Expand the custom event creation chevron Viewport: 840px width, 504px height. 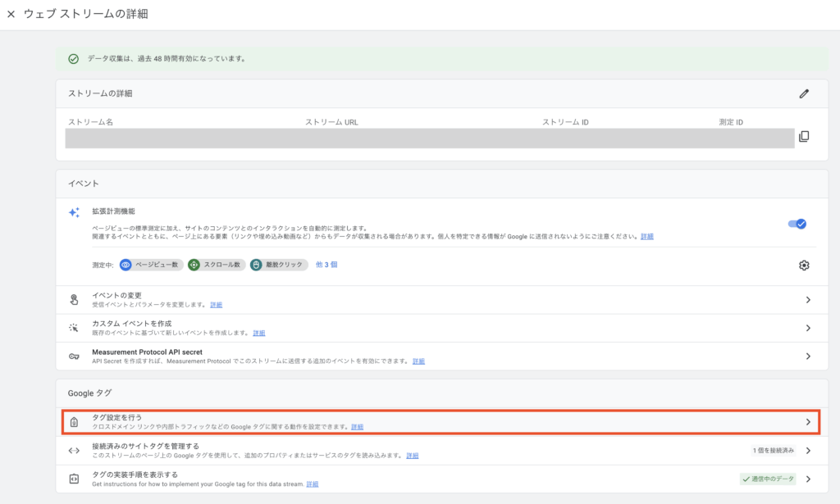coord(807,328)
